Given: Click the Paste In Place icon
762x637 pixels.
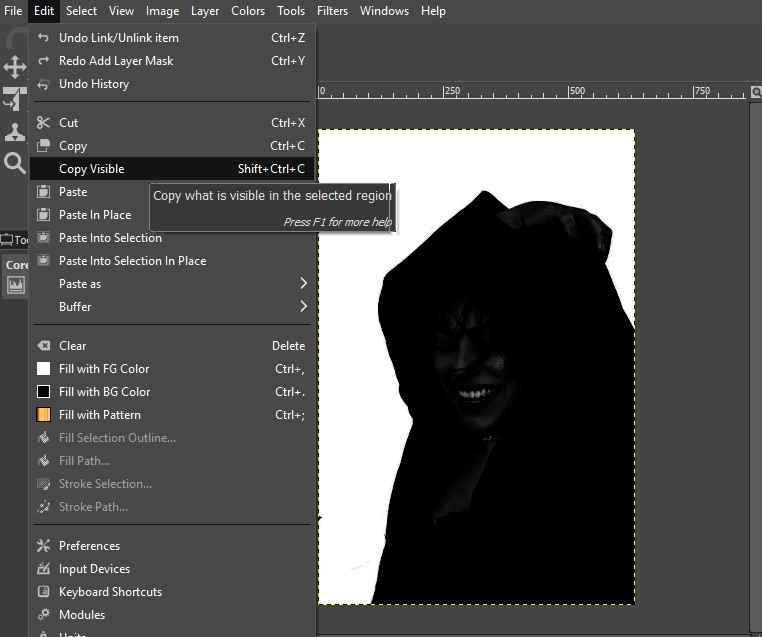Looking at the screenshot, I should [x=43, y=214].
